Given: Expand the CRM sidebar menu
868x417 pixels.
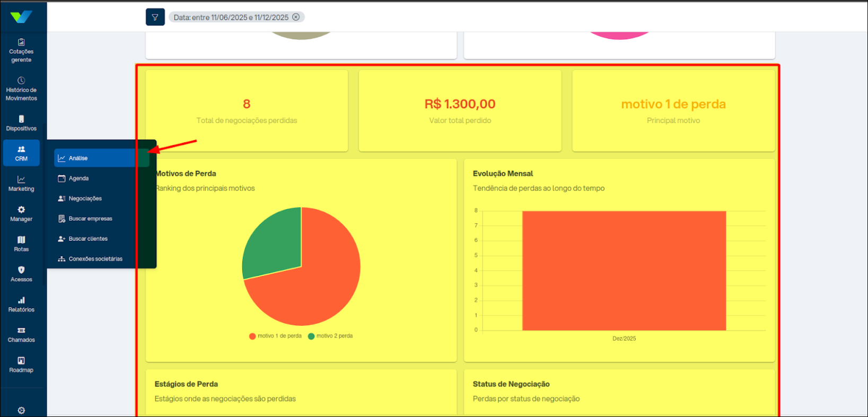Looking at the screenshot, I should [x=21, y=153].
